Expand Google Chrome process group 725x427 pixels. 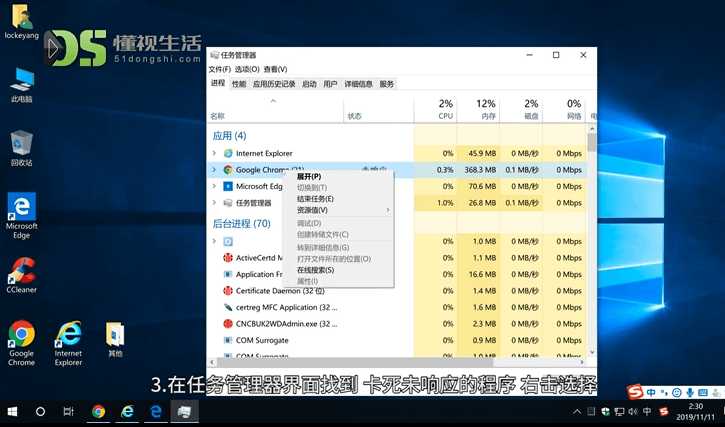coord(214,170)
